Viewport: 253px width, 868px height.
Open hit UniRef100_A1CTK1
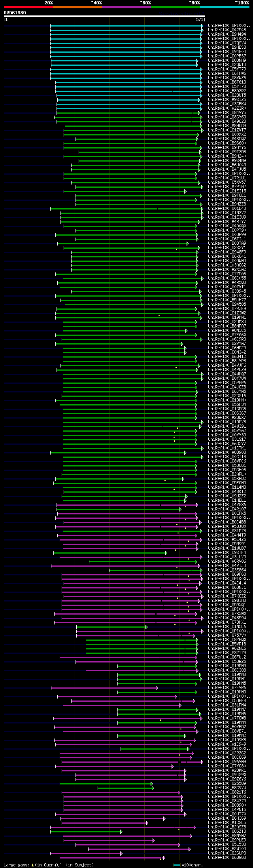(227, 448)
